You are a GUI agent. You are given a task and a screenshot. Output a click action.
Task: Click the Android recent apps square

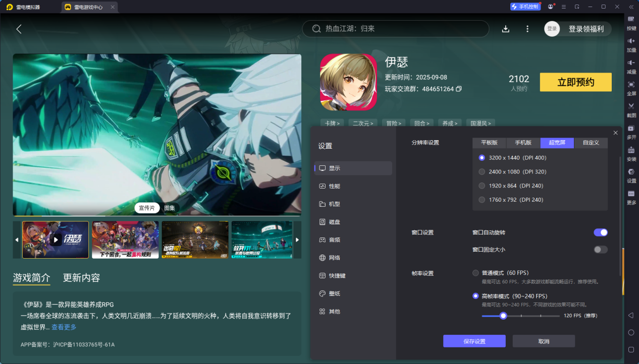[x=631, y=349]
